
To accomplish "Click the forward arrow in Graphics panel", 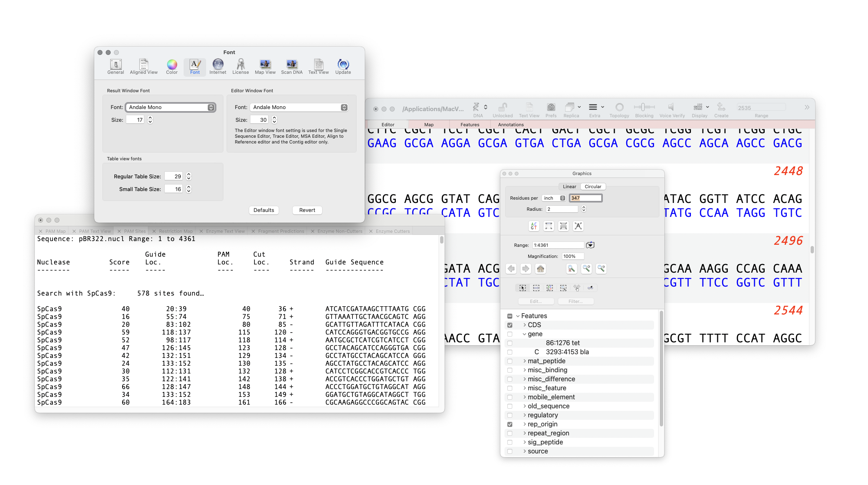I will 526,269.
